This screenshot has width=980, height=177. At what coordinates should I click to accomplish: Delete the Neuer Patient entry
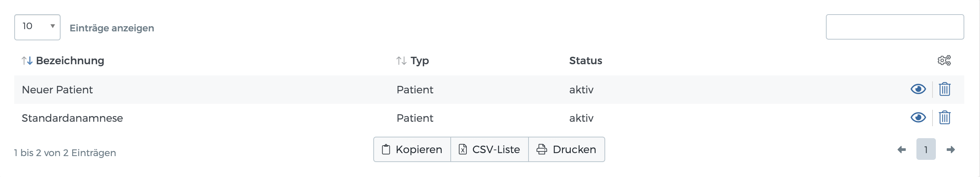(x=944, y=89)
